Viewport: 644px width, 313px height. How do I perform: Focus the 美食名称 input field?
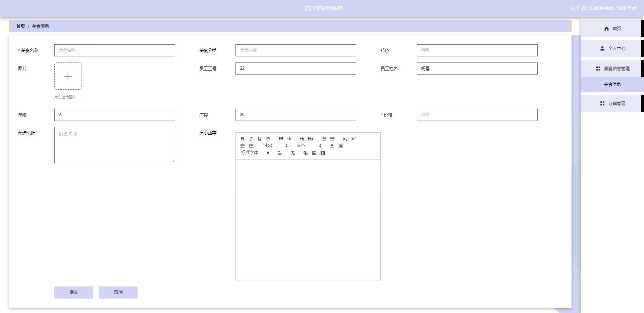point(115,50)
